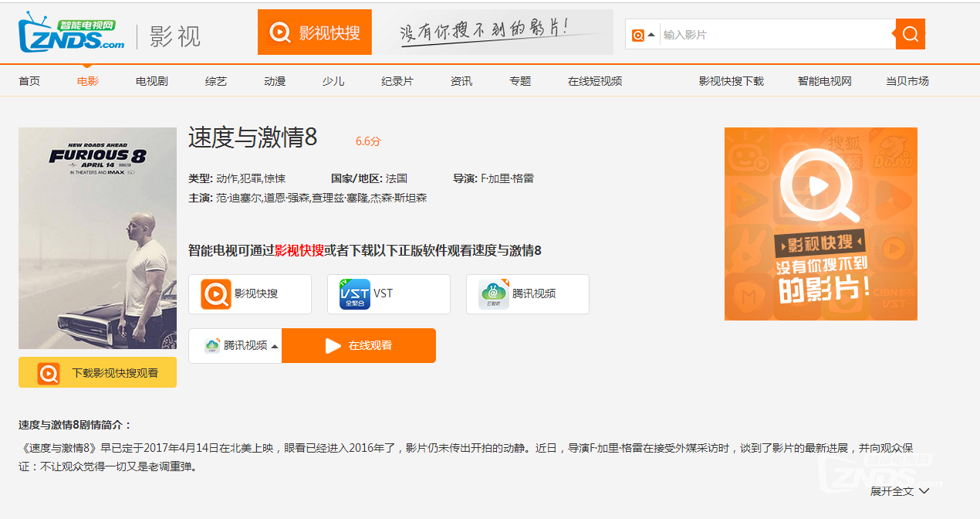The width and height of the screenshot is (980, 519).
Task: Click the country value 法国
Action: 397,178
